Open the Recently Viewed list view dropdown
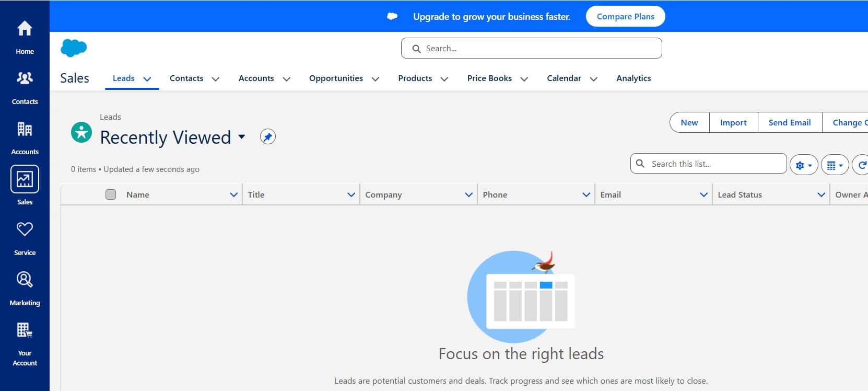Viewport: 868px width, 391px height. point(242,137)
